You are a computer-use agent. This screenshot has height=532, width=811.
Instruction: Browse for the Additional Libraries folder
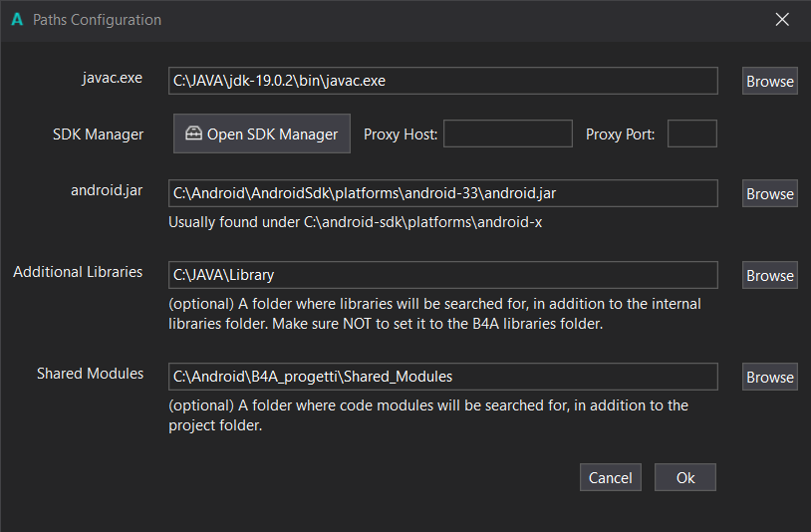pos(769,275)
